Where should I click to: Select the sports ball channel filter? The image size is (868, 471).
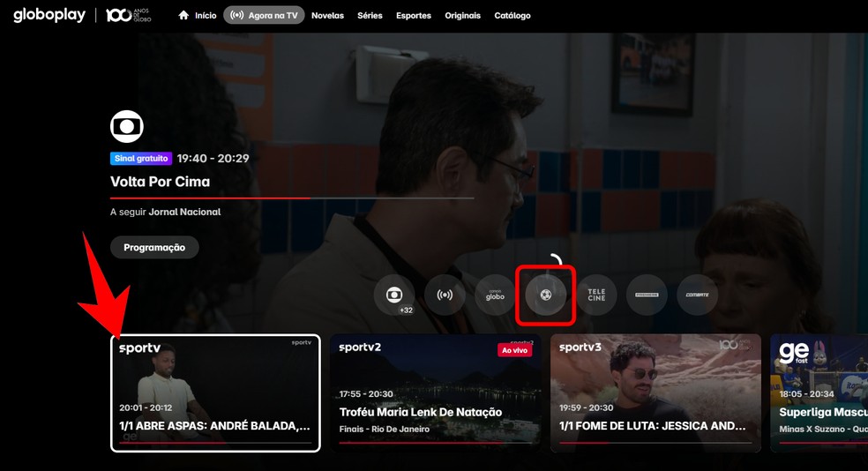[x=546, y=295]
